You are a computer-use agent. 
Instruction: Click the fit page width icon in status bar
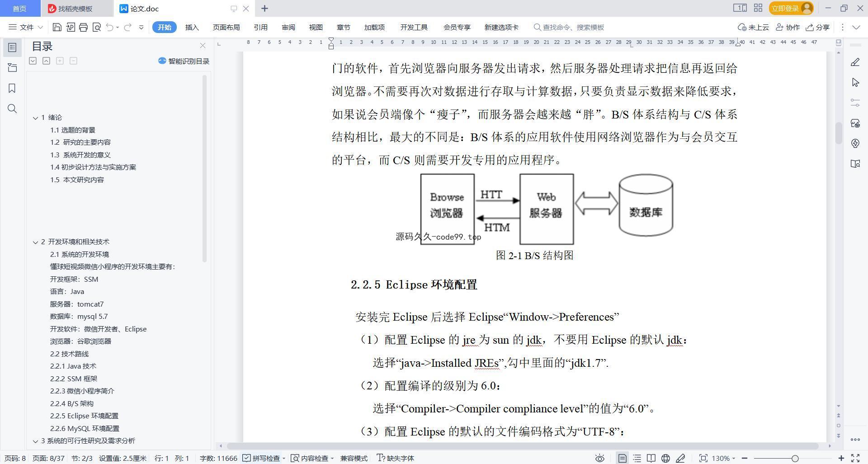point(703,458)
